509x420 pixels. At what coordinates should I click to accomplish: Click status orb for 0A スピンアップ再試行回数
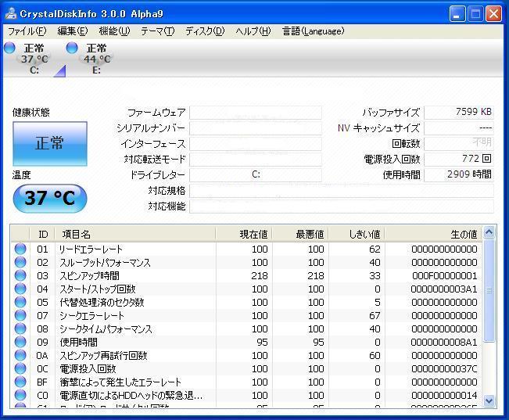pos(20,355)
